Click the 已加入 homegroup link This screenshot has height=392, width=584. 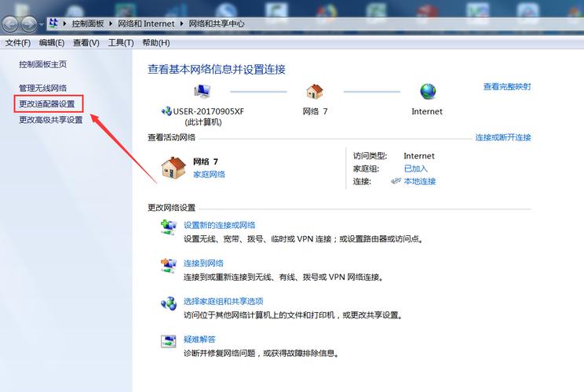(x=416, y=169)
